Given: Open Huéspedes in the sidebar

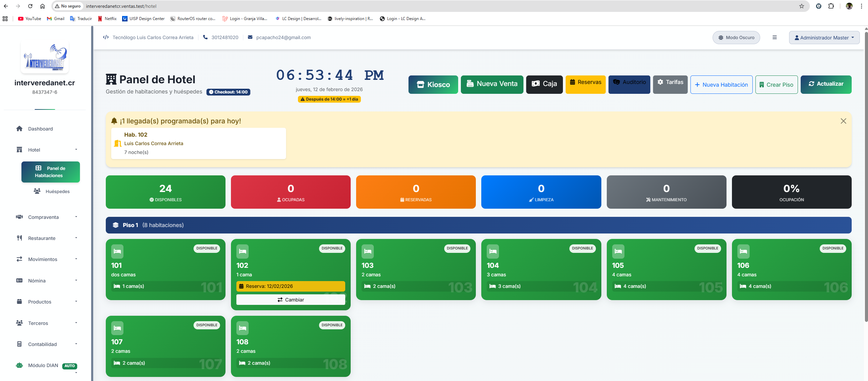Looking at the screenshot, I should tap(57, 191).
